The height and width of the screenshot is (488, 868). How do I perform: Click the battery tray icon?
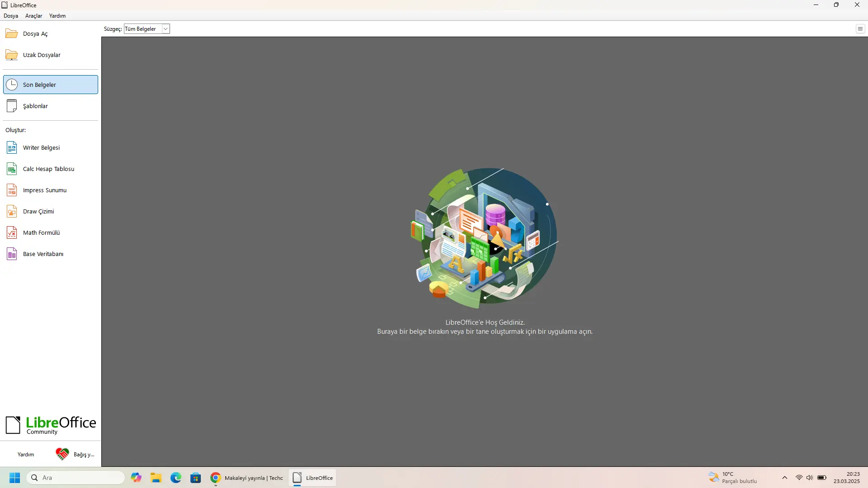coord(822,478)
